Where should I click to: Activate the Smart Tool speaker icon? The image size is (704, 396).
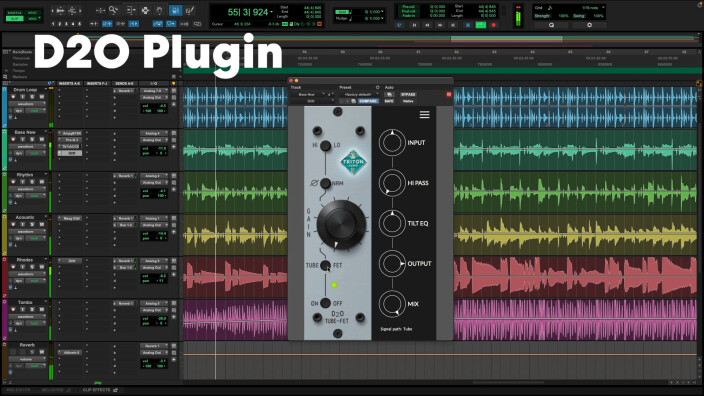pos(176,10)
